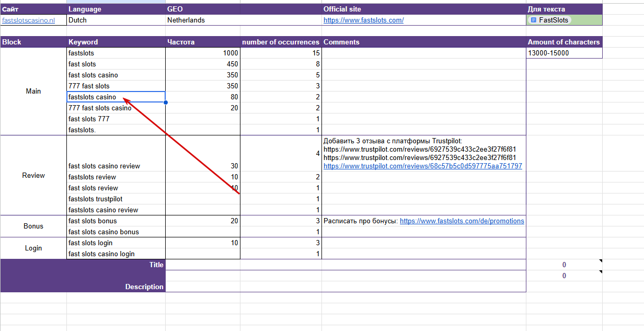
Task: Select the "Block" column header
Action: point(33,42)
